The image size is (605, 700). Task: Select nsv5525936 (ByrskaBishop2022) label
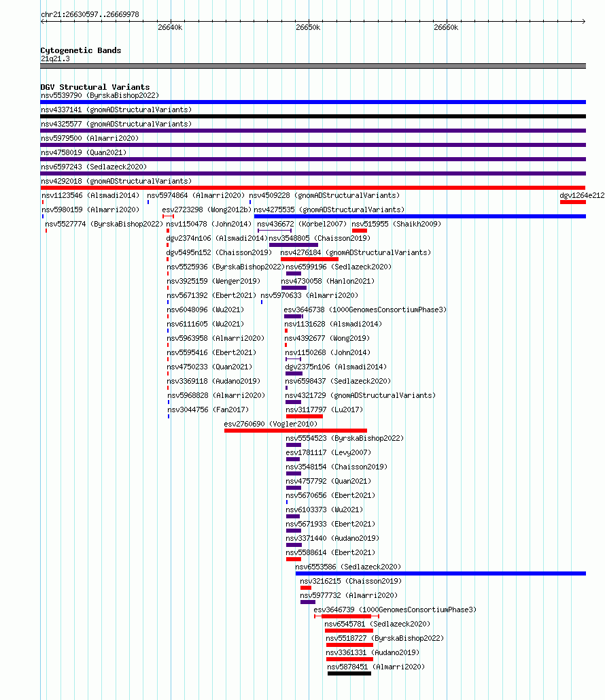pos(226,267)
